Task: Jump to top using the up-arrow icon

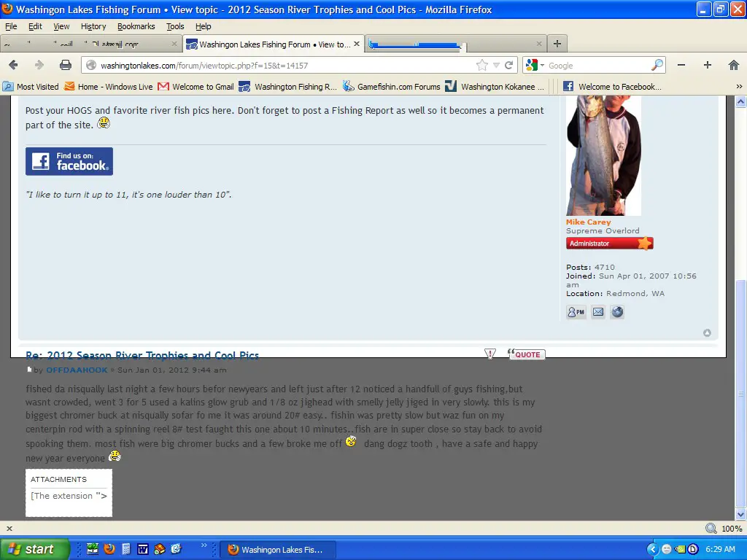Action: (706, 333)
